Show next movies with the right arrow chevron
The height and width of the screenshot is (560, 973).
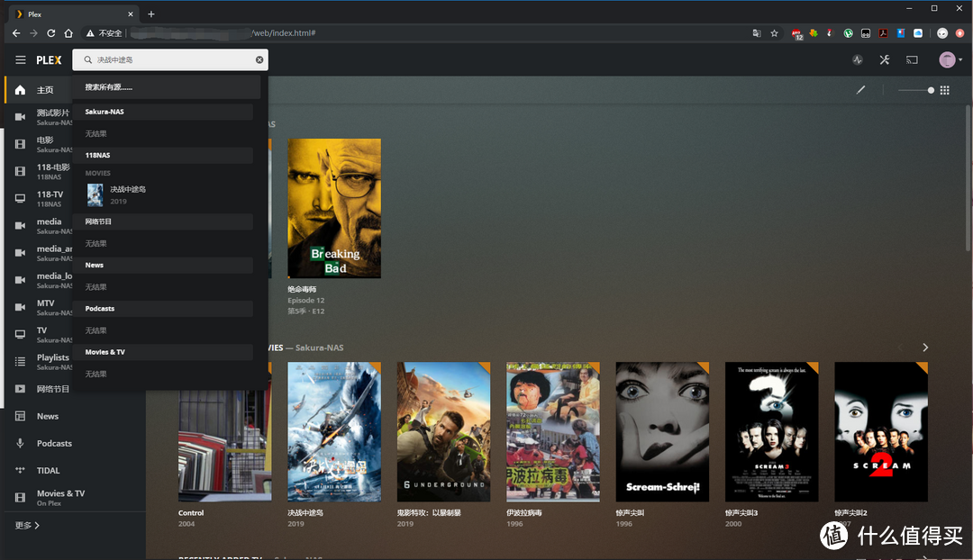point(925,348)
